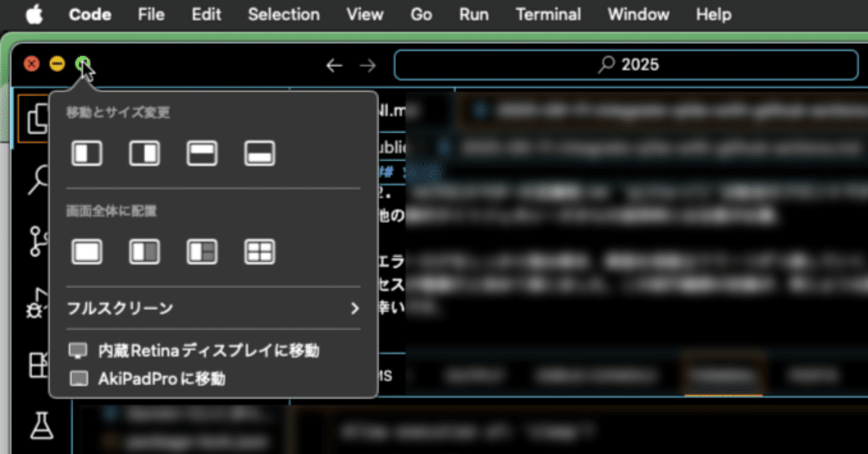Open the Terminal menu in the menu bar
The width and height of the screenshot is (868, 454).
[549, 14]
